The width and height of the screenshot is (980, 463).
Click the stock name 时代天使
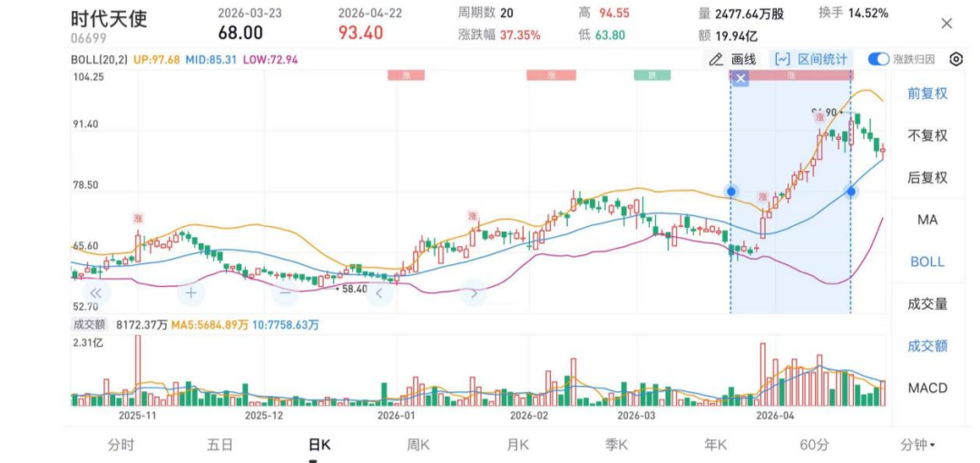[x=109, y=18]
